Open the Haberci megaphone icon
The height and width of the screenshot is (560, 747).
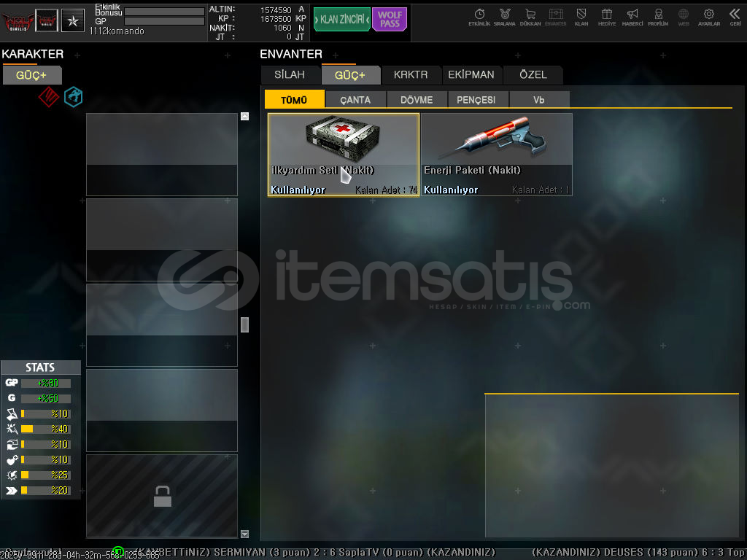(632, 17)
